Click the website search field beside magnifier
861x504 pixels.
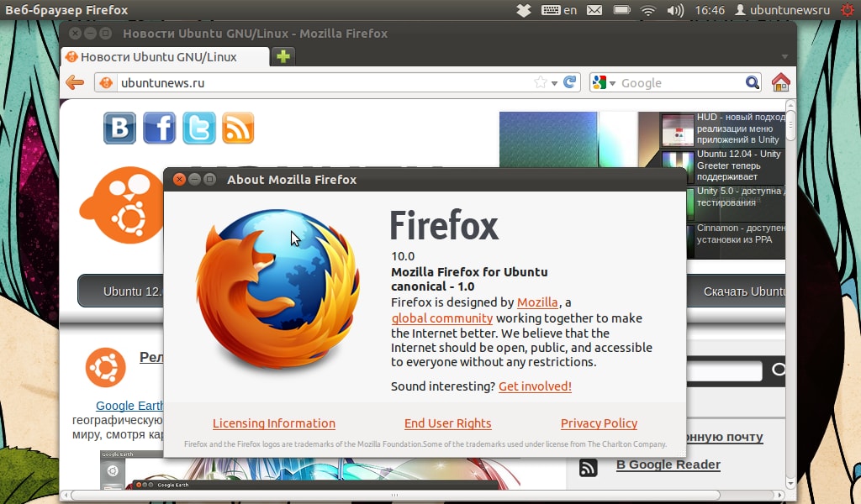tap(724, 370)
